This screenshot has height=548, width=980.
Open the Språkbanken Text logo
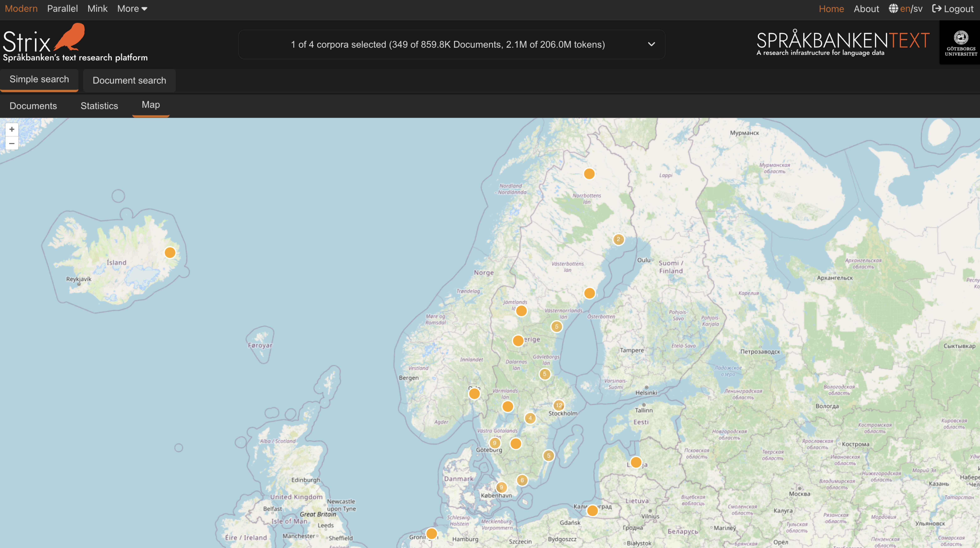click(843, 43)
